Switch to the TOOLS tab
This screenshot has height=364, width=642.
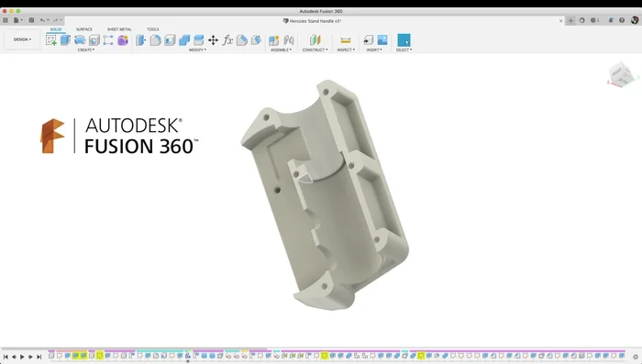point(153,29)
